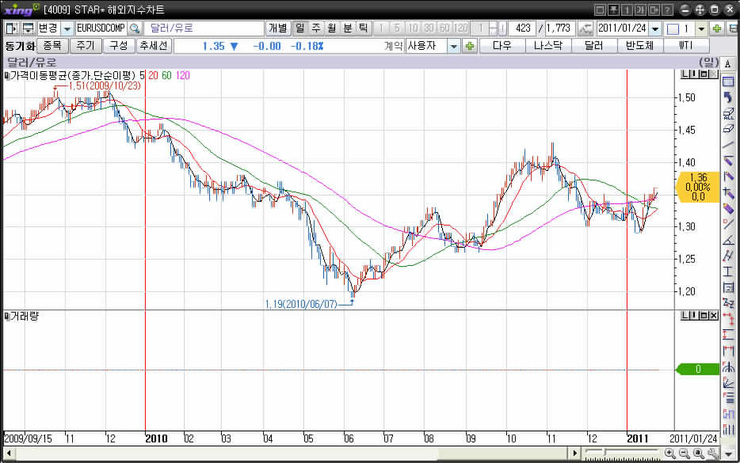Select the text 'A' drawing tool
This screenshot has width=740, height=463.
coord(728,64)
